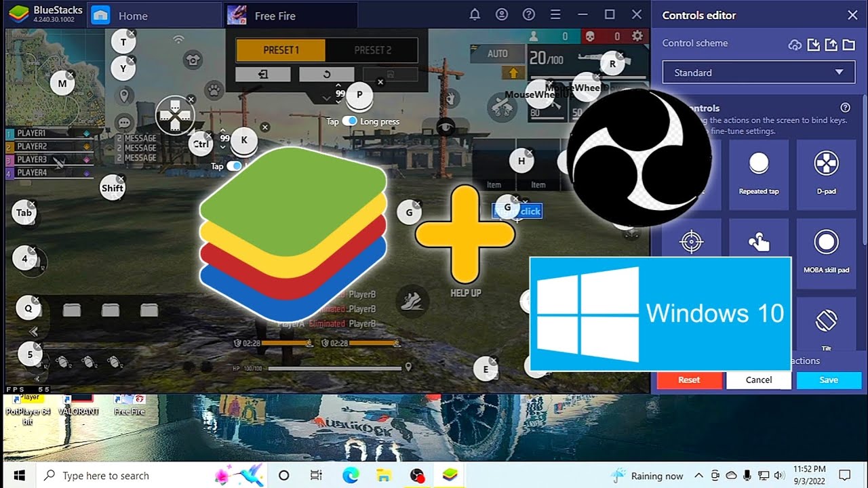Click the Cancel button
Viewport: 868px width, 488px height.
click(x=759, y=380)
